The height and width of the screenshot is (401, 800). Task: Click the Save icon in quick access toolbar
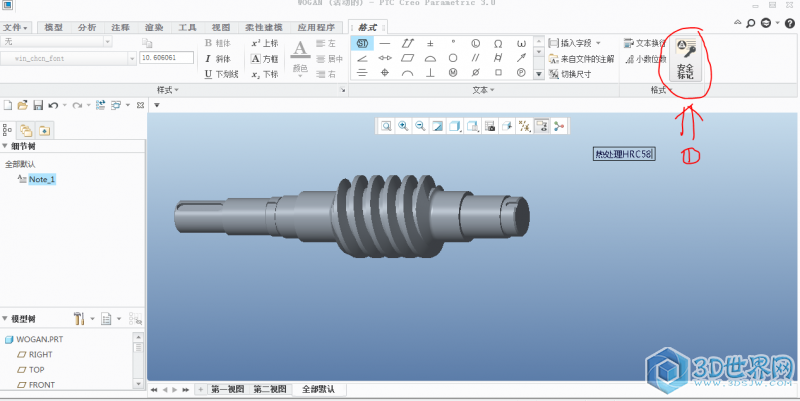38,105
